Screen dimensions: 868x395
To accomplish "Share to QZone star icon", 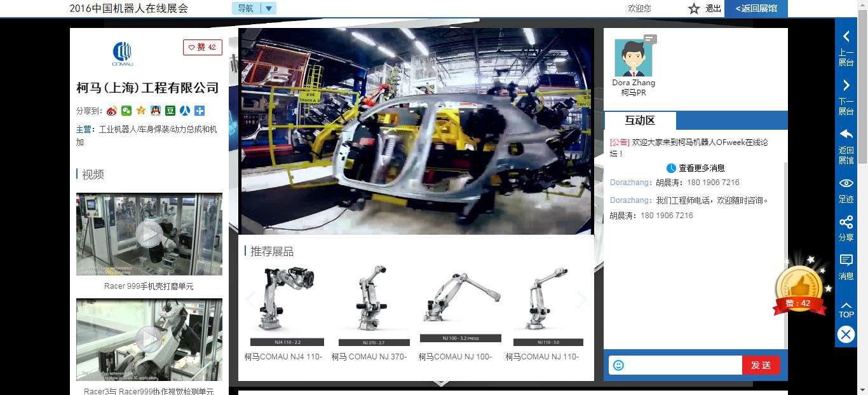I will (x=141, y=111).
